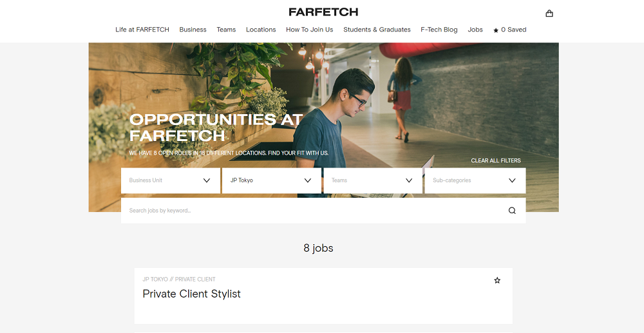The height and width of the screenshot is (333, 644).
Task: Open the JP Tokyo location dropdown
Action: coord(272,180)
